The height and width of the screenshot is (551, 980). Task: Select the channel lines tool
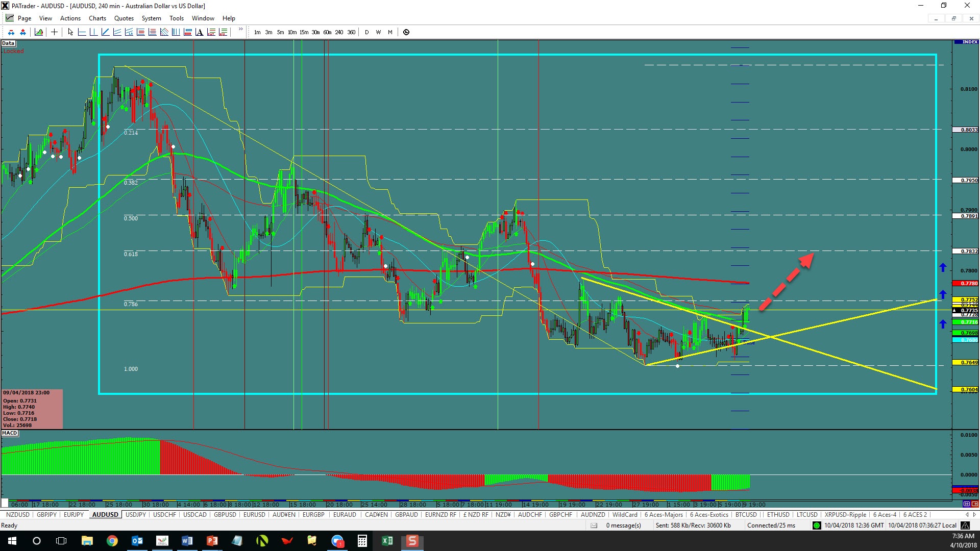tap(117, 32)
